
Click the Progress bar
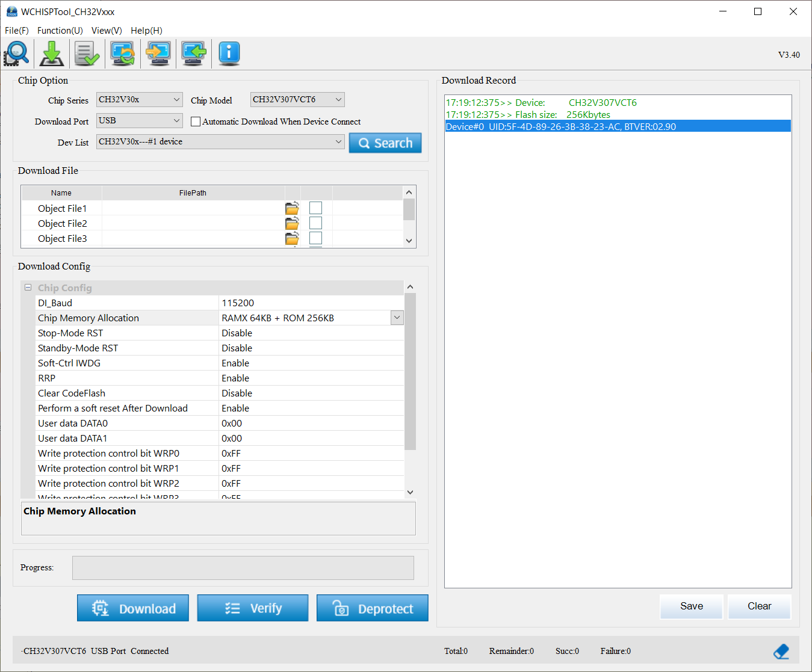pos(243,568)
